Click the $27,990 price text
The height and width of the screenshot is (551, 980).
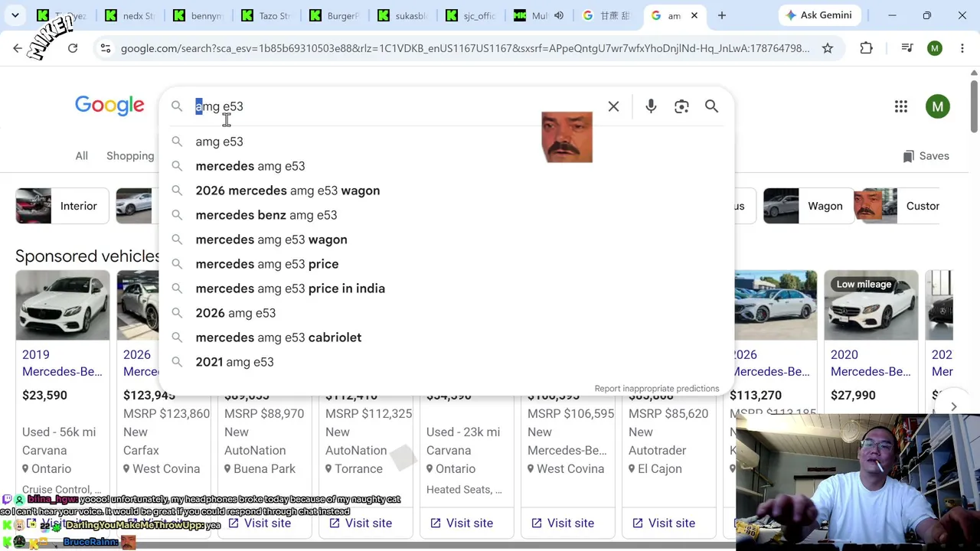[853, 396]
